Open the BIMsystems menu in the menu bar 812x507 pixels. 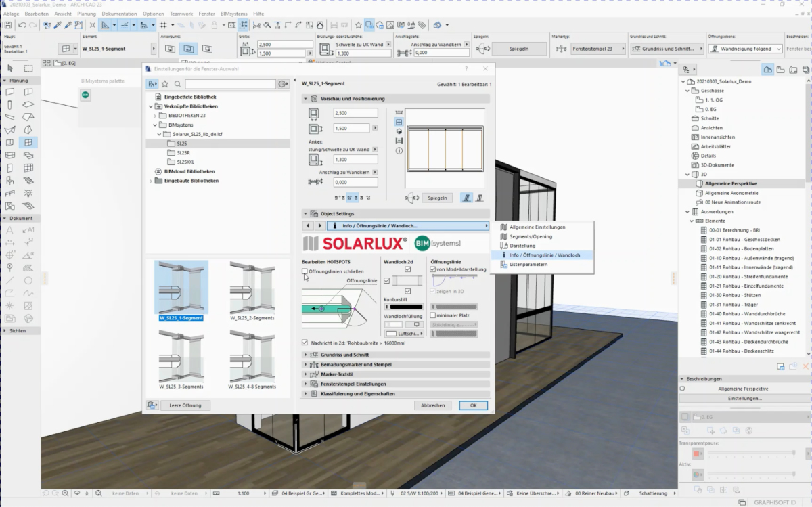tap(234, 14)
